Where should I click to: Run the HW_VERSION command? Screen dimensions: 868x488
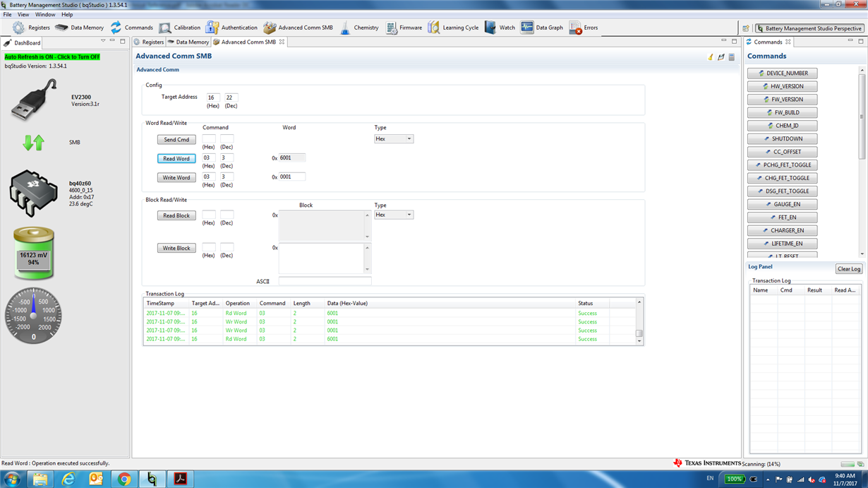tap(783, 86)
